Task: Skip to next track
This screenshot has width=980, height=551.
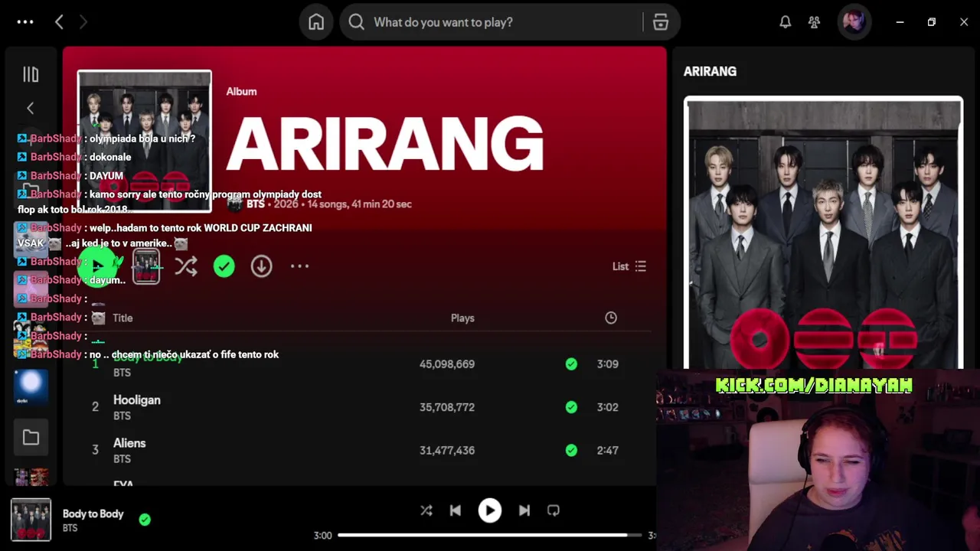Action: tap(524, 510)
